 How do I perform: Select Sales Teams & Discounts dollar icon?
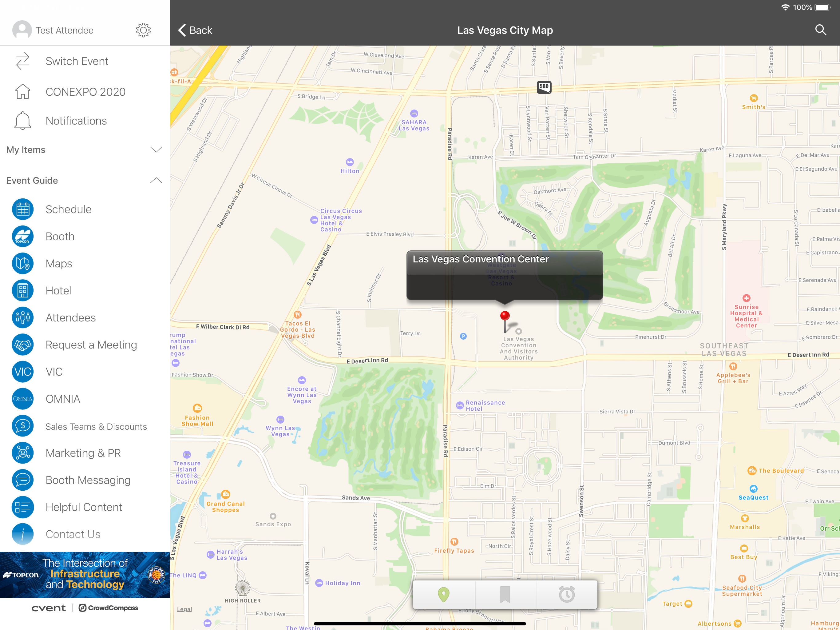pyautogui.click(x=22, y=426)
